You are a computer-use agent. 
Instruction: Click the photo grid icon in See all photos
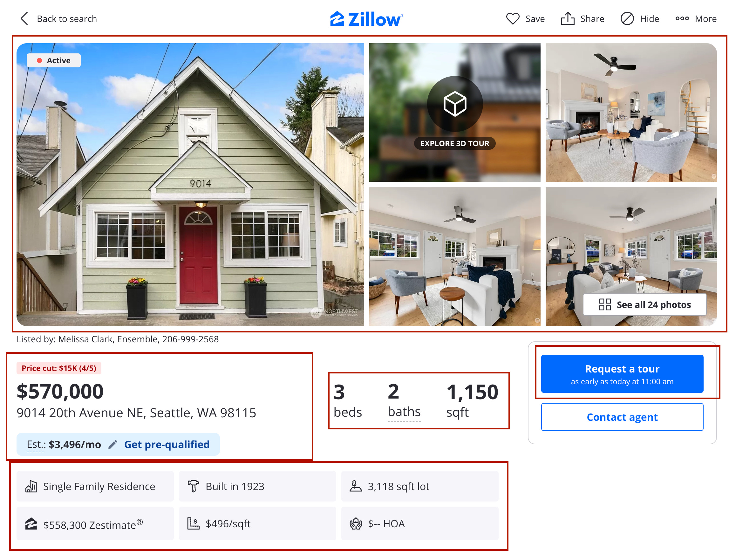(604, 304)
